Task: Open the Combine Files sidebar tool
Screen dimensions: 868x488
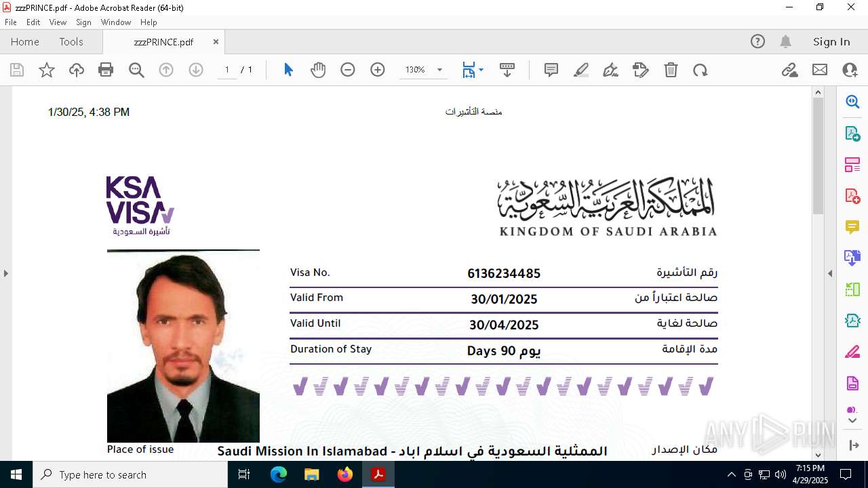Action: pos(852,258)
